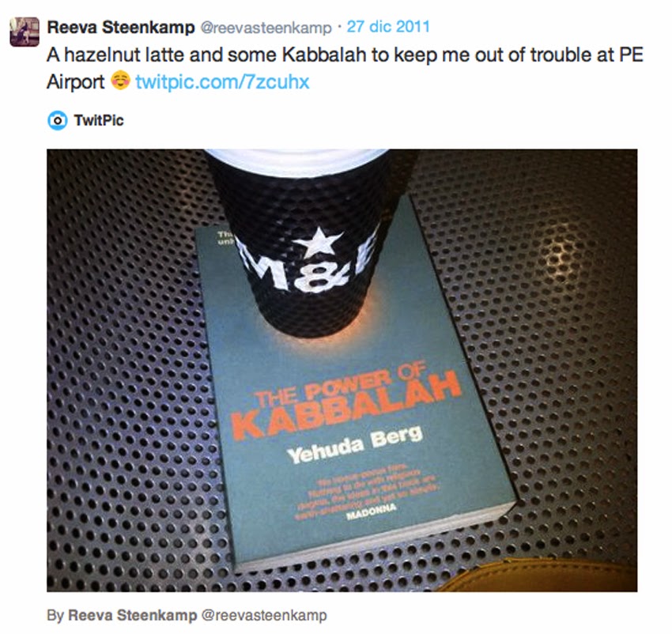
Task: Click the white cup lid in the photo
Action: 296,162
